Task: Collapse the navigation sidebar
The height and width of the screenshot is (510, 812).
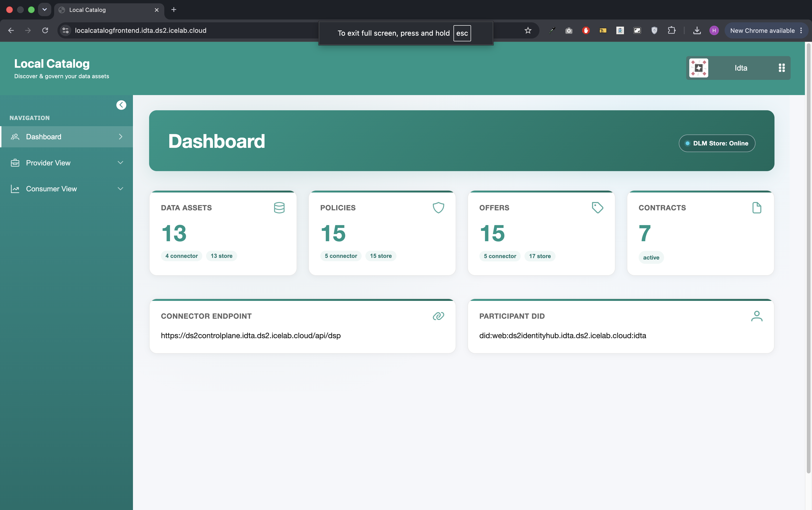Action: 121,105
